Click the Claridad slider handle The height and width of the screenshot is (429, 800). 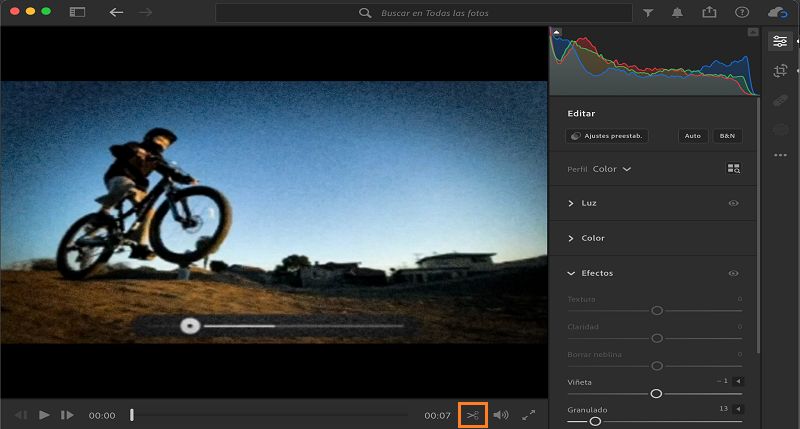point(657,338)
